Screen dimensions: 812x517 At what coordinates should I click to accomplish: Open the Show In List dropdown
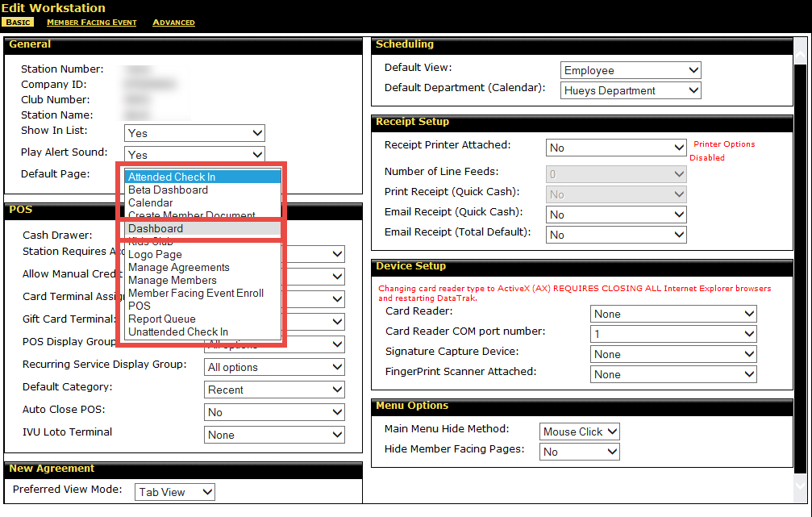[194, 133]
